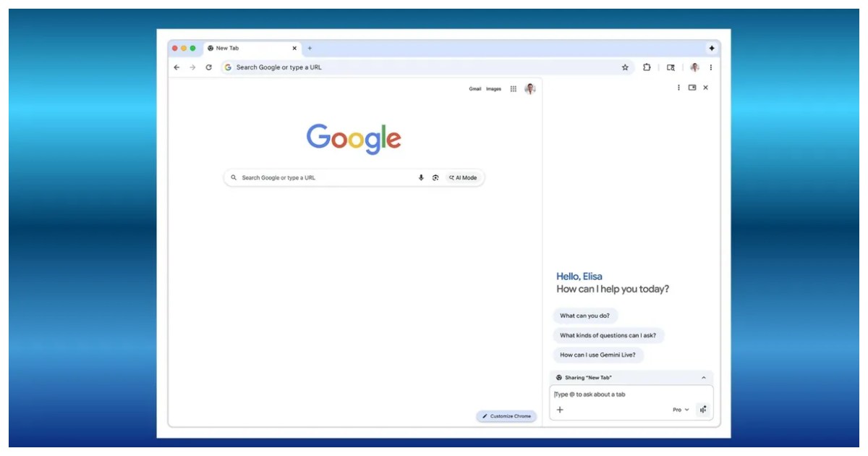Viewport: 868px width, 456px height.
Task: Search by image with Google Lens icon
Action: (435, 177)
